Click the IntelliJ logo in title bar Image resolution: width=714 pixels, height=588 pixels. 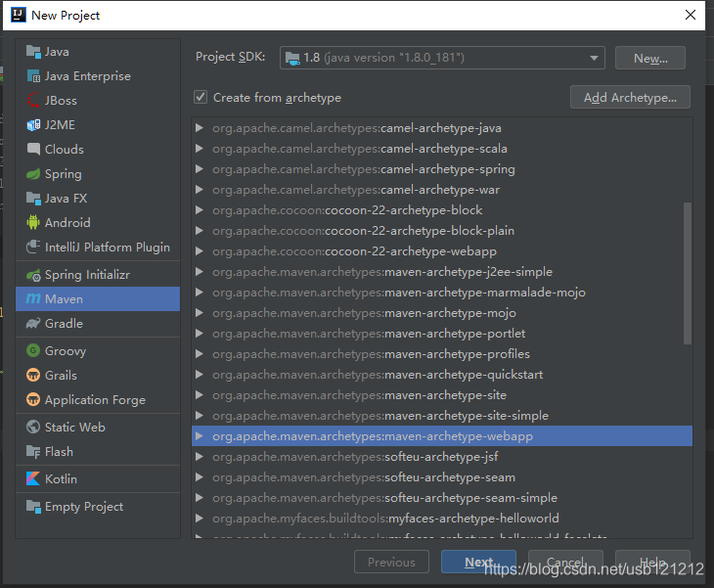pos(19,15)
